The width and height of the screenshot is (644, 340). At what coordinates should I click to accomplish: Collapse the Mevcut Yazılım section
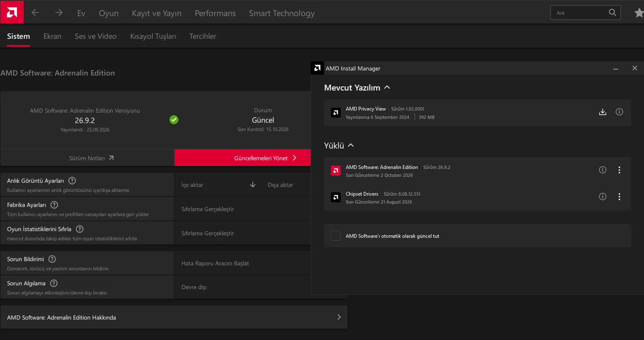(x=387, y=87)
